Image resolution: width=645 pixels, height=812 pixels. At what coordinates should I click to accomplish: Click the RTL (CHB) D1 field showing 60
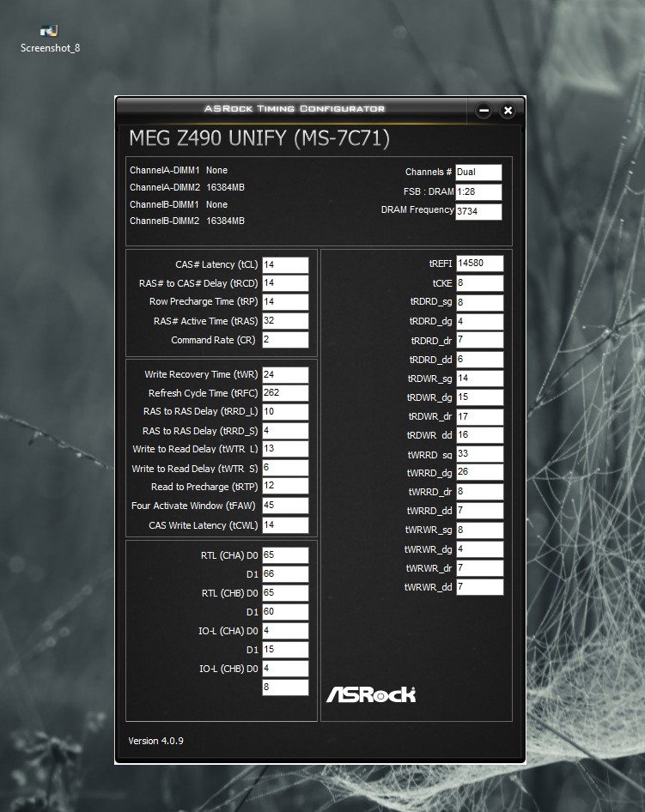tap(285, 612)
